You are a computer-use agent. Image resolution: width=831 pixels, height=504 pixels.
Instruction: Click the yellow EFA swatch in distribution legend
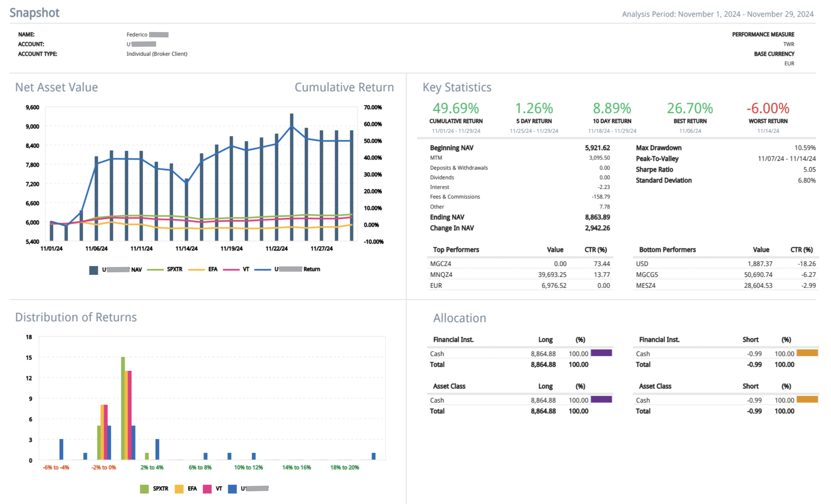[179, 489]
